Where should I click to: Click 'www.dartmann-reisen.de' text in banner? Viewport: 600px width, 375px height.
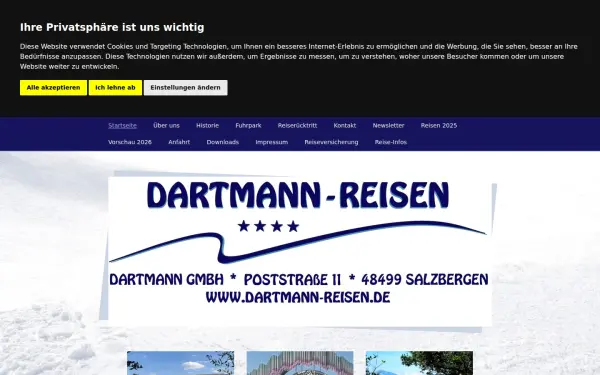pos(298,297)
